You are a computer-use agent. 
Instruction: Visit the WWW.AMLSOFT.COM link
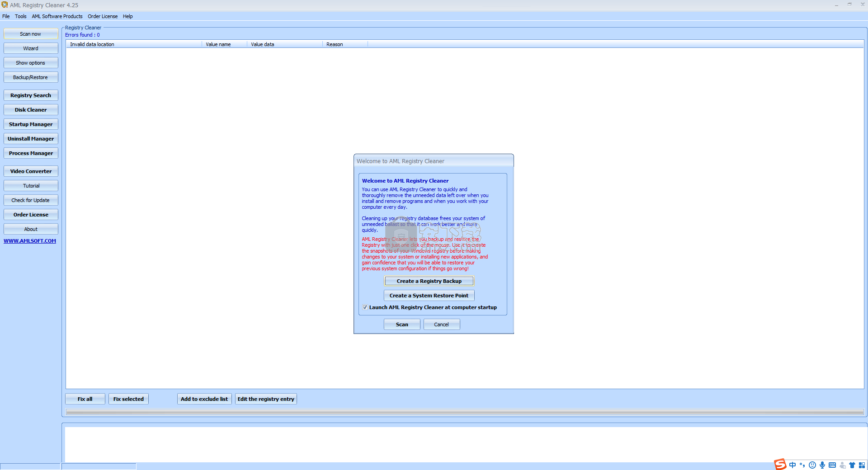[30, 240]
